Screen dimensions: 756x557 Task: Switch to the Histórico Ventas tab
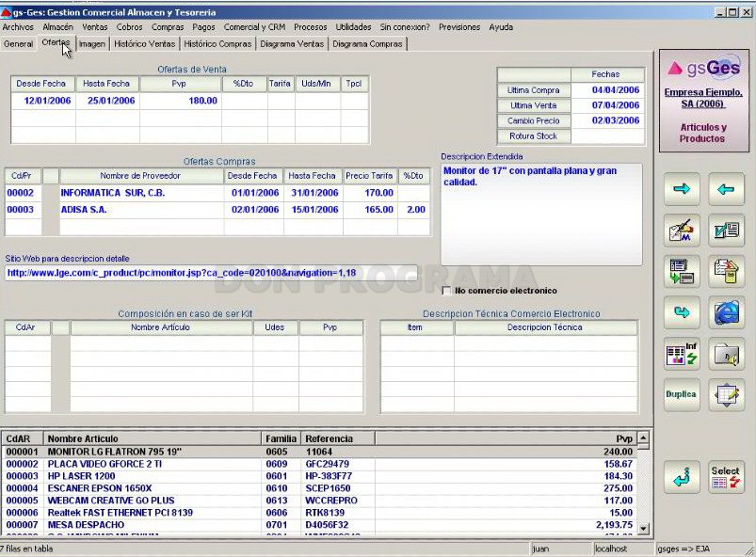click(144, 44)
